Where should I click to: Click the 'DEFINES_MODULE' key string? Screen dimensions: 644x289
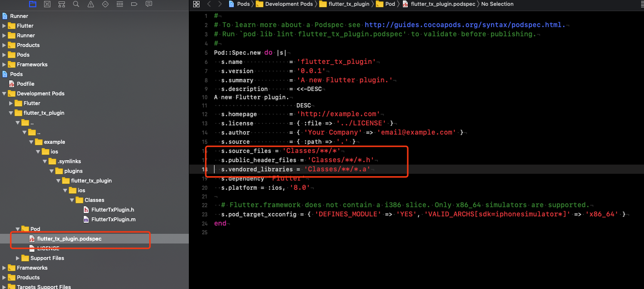(x=347, y=214)
